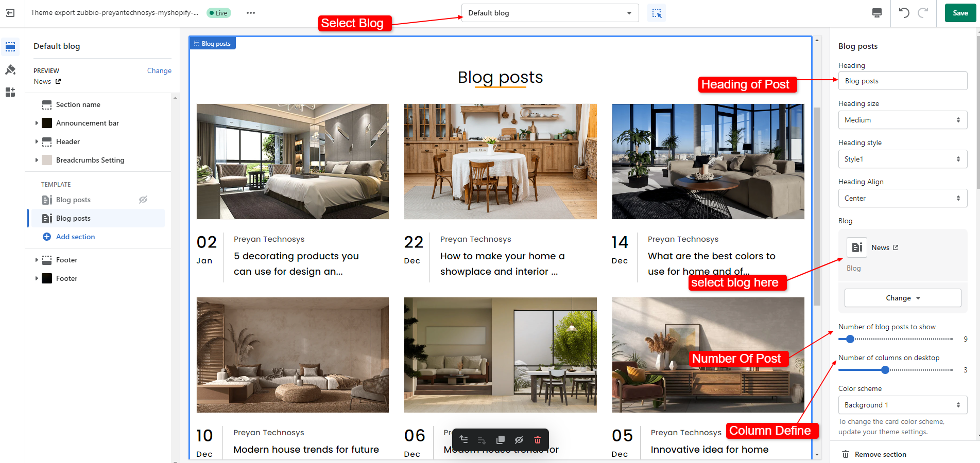
Task: Open News blog external link in settings
Action: (896, 247)
